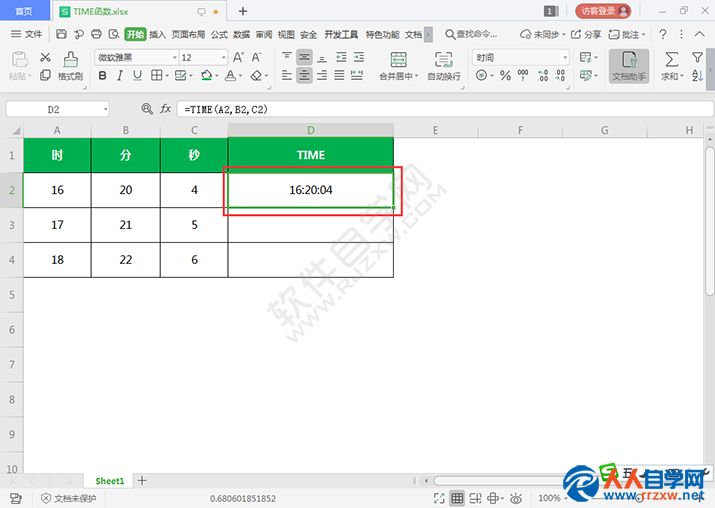Switch to the 开发工具 Developer tab

point(341,35)
